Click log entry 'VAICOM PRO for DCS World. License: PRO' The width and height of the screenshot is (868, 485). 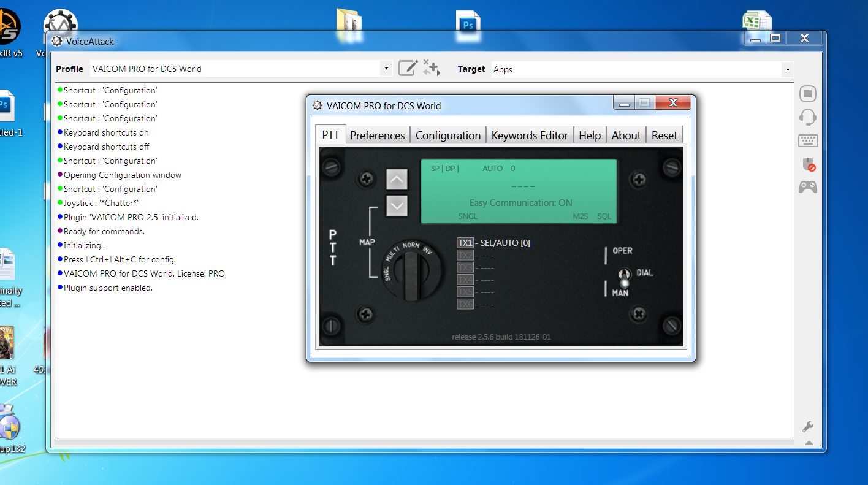point(144,273)
